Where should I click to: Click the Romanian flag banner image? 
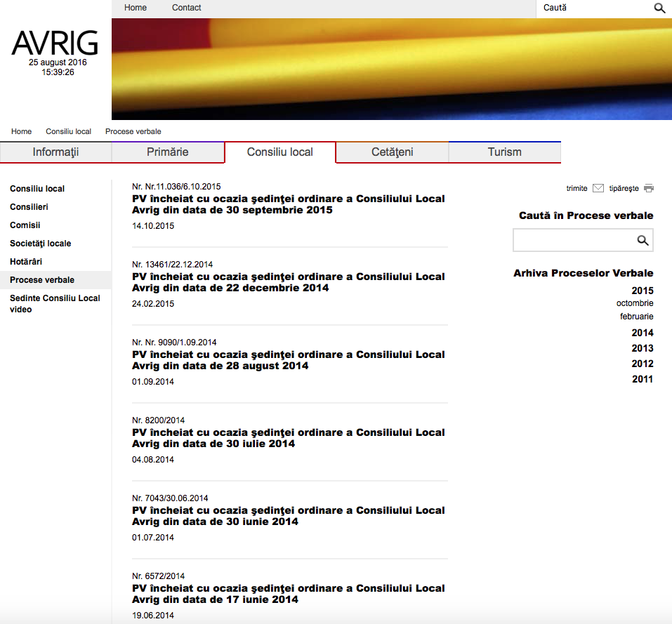tap(391, 69)
